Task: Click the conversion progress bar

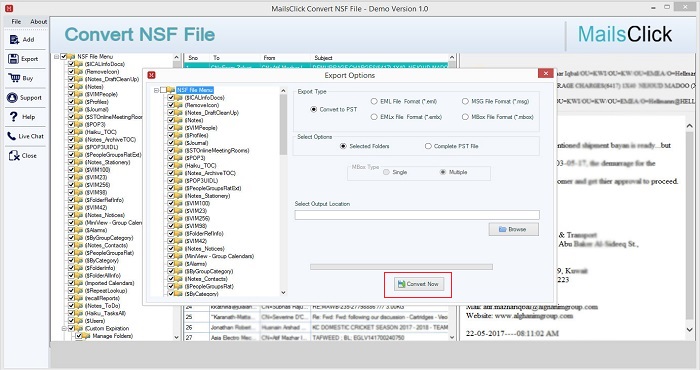Action: pyautogui.click(x=401, y=267)
